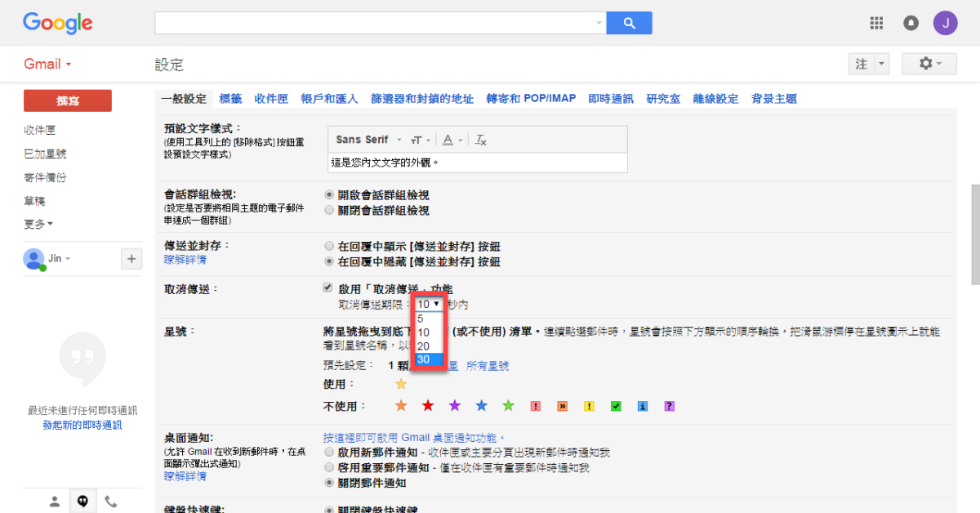
Task: Open the Google apps grid
Action: [x=877, y=23]
